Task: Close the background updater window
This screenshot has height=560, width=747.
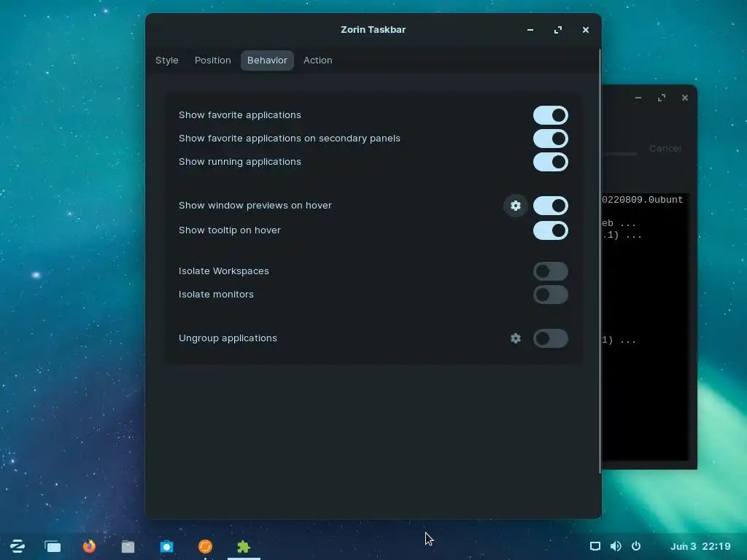Action: coord(684,98)
